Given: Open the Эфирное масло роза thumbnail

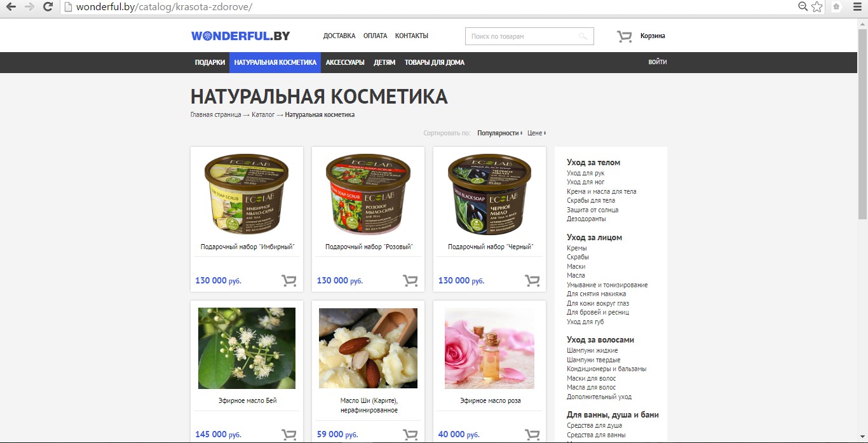Looking at the screenshot, I should tap(489, 348).
